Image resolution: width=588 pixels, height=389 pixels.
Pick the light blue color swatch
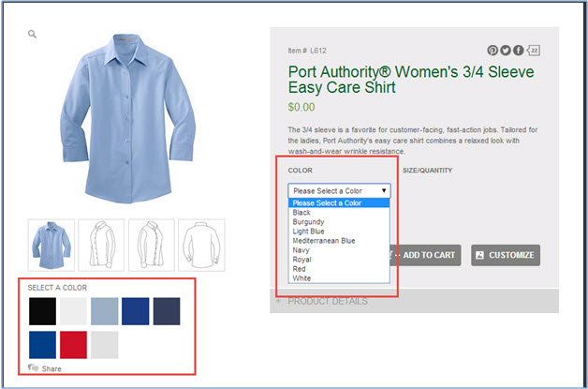(105, 312)
